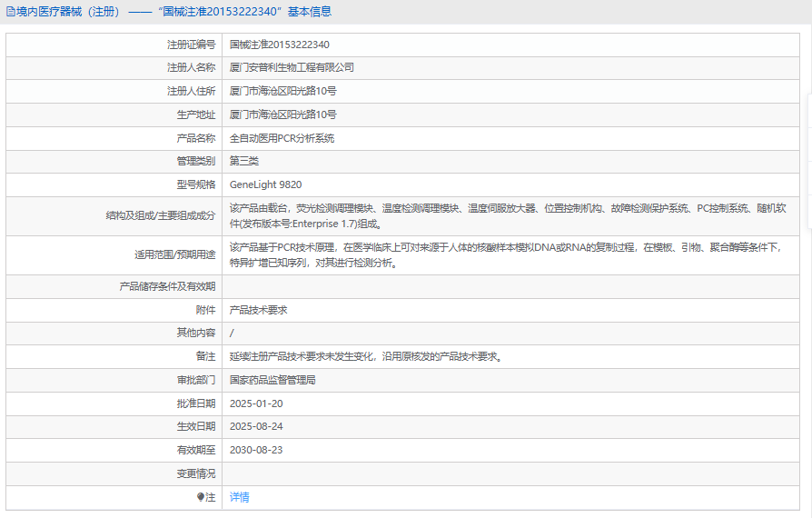Click model value GeneLight 9820
812x518 pixels.
(265, 184)
